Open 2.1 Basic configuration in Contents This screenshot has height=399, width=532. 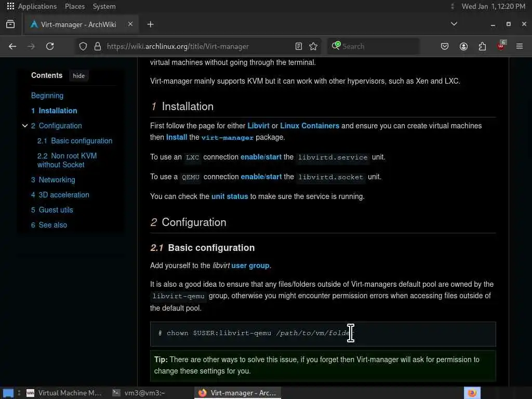[75, 141]
